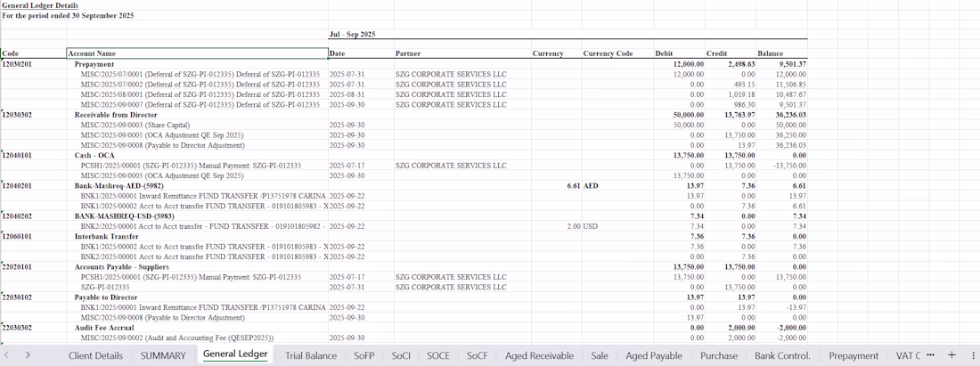
Task: Open the Sale sheet tab
Action: point(599,355)
